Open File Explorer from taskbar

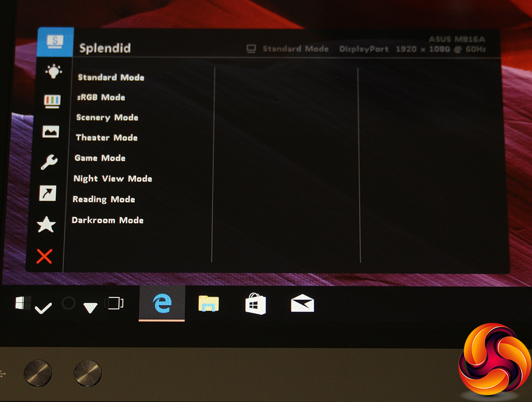[209, 303]
